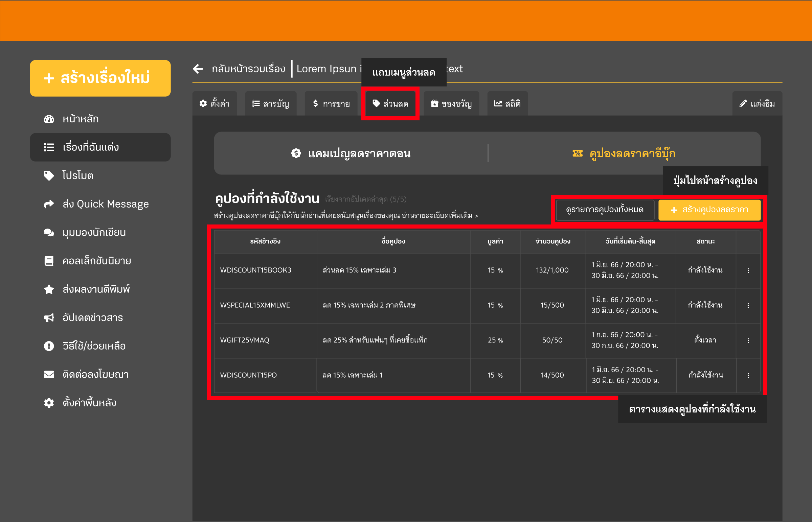Viewport: 812px width, 522px height.
Task: Open หน้าหลัก dashboard icon in sidebar
Action: [x=49, y=119]
